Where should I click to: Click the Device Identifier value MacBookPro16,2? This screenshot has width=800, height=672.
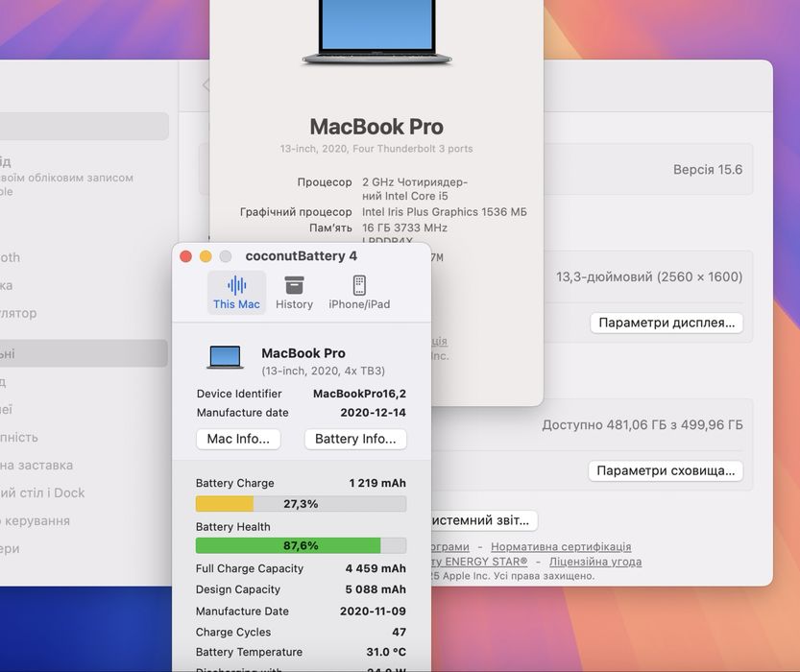tap(359, 394)
